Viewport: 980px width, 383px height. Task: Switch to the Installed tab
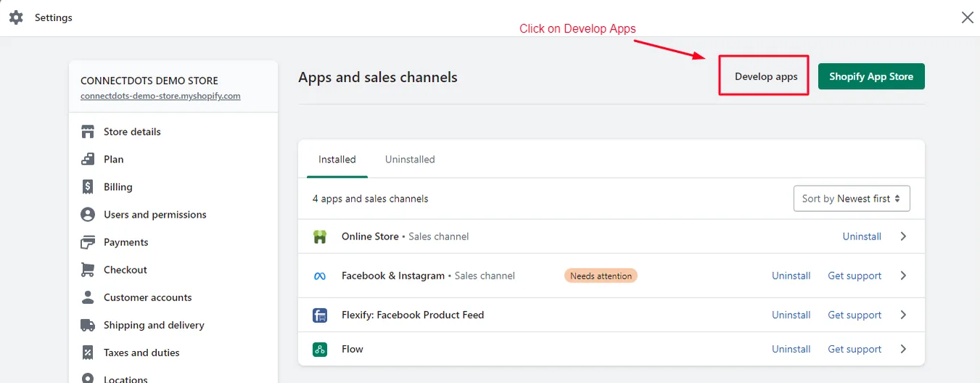click(x=337, y=160)
